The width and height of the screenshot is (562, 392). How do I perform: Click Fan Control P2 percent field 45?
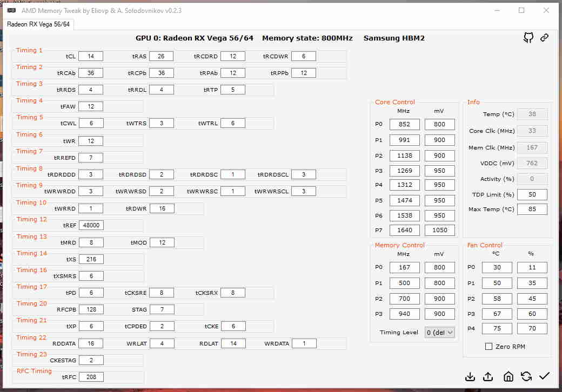pyautogui.click(x=532, y=299)
